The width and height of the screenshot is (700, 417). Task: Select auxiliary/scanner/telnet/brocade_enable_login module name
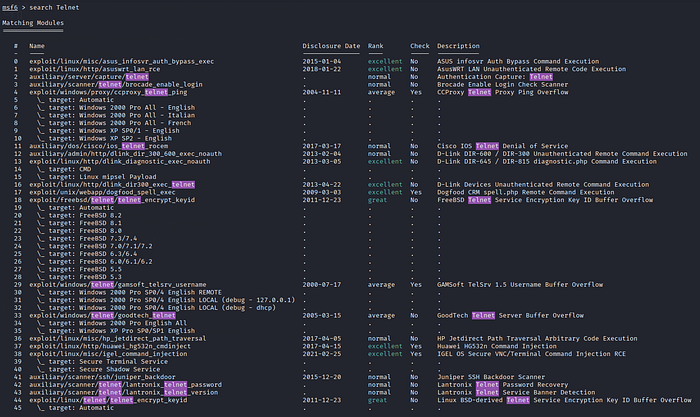[x=116, y=84]
